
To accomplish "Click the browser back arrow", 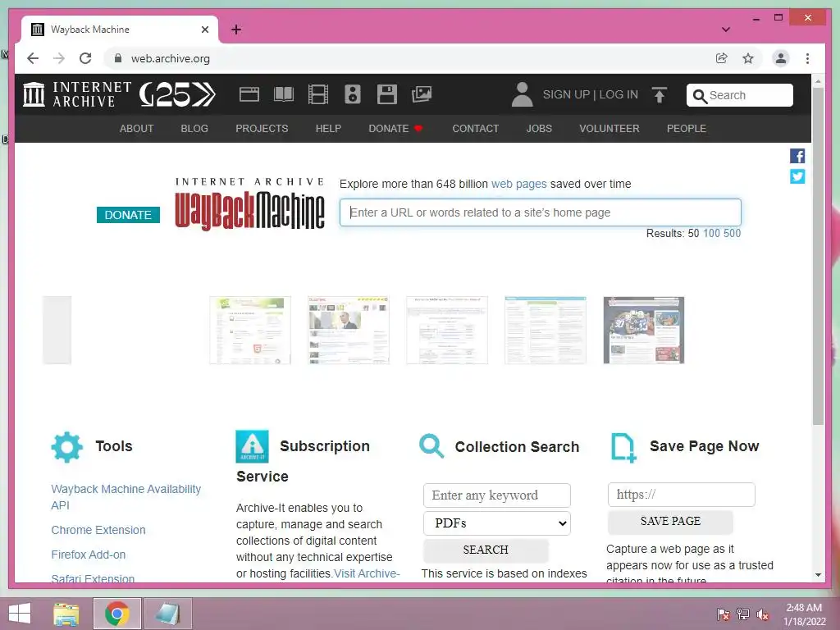I will click(x=33, y=58).
